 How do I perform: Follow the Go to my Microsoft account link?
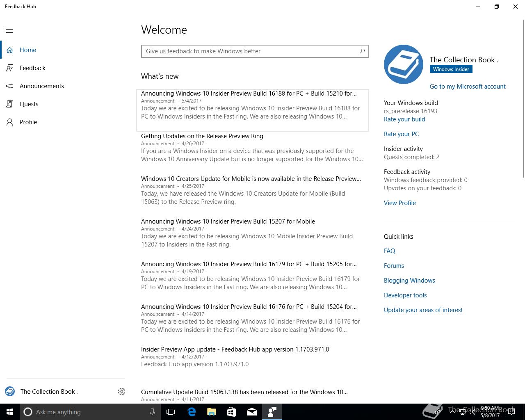468,87
